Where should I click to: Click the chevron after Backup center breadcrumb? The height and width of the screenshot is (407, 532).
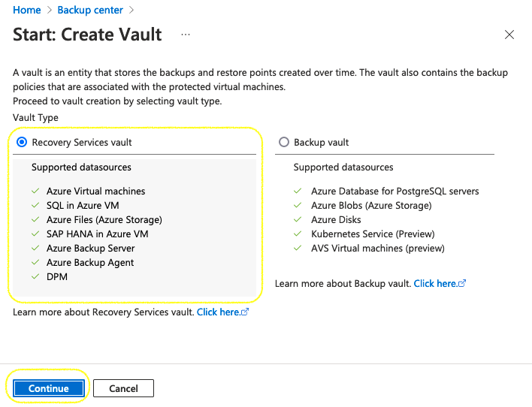pos(131,11)
